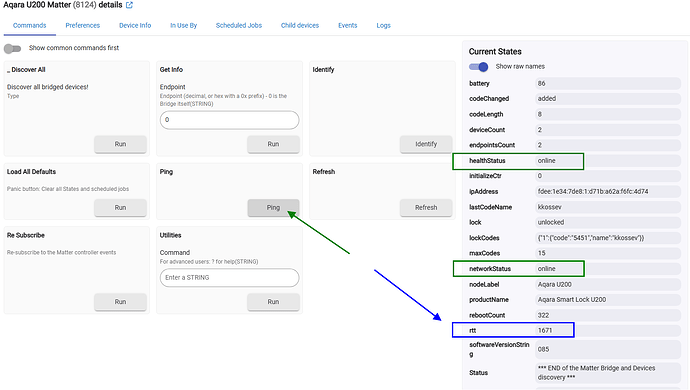
Task: Select the initializeCtr value 0
Action: tap(608, 176)
